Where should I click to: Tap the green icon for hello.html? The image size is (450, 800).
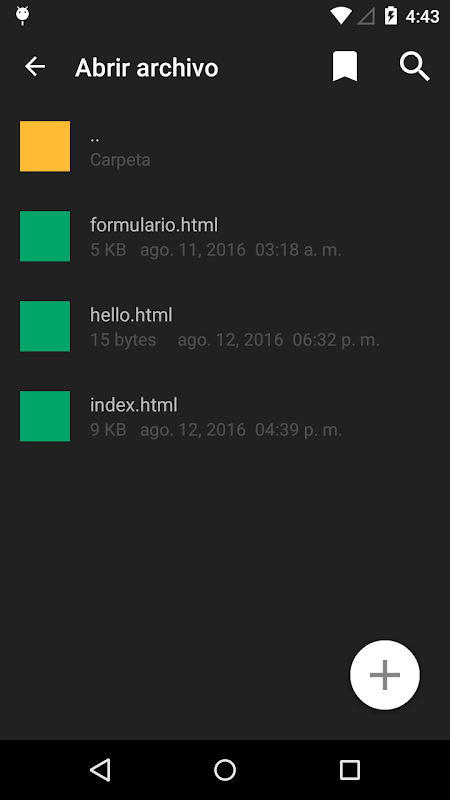(45, 326)
